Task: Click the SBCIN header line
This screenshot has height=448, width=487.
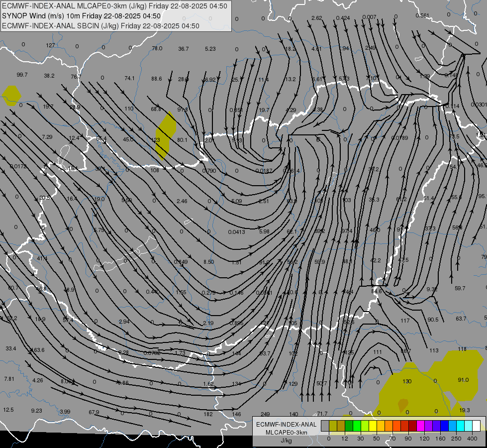Action: coord(100,26)
